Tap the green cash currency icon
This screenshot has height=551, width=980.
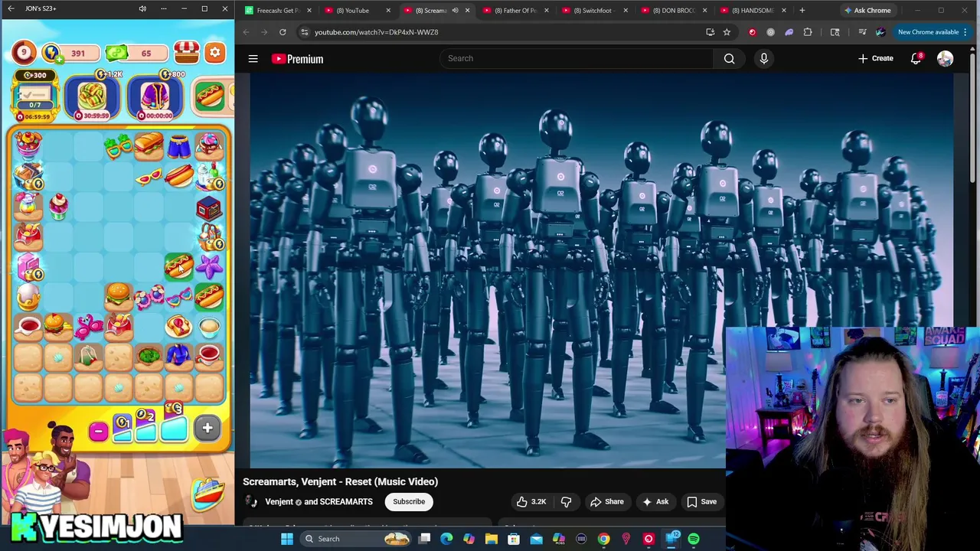pos(116,53)
